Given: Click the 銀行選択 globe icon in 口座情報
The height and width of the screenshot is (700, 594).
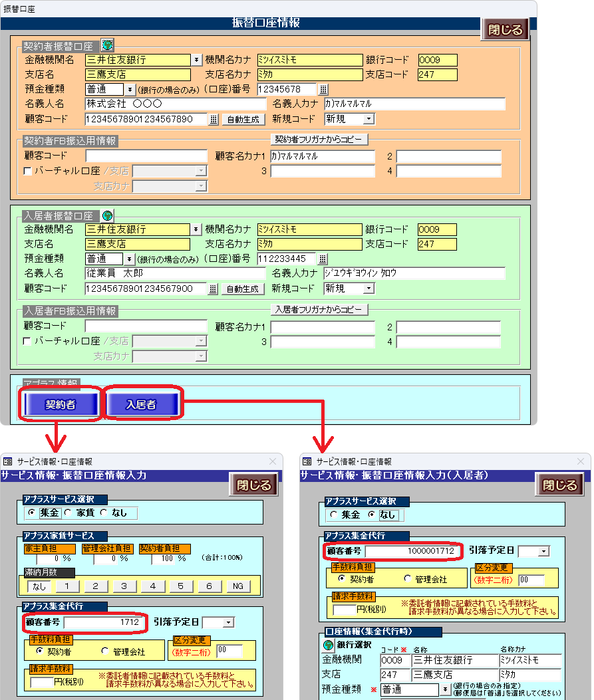Looking at the screenshot, I should [328, 644].
